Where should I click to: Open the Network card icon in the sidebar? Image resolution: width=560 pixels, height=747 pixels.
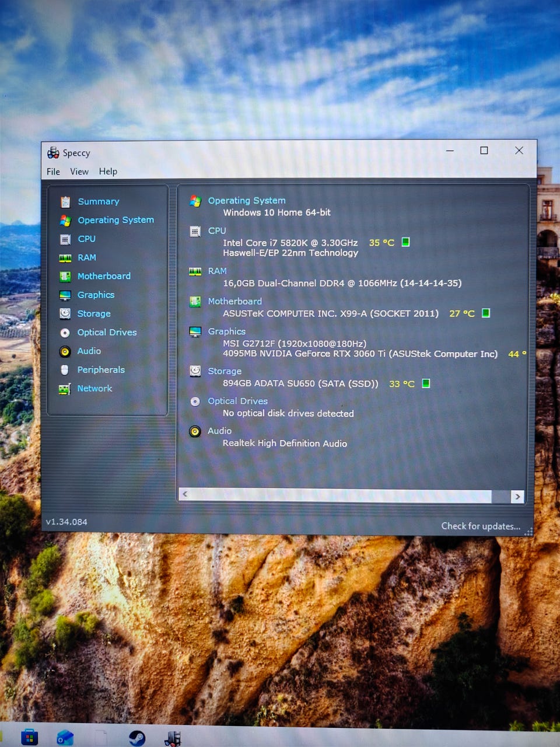[x=65, y=389]
